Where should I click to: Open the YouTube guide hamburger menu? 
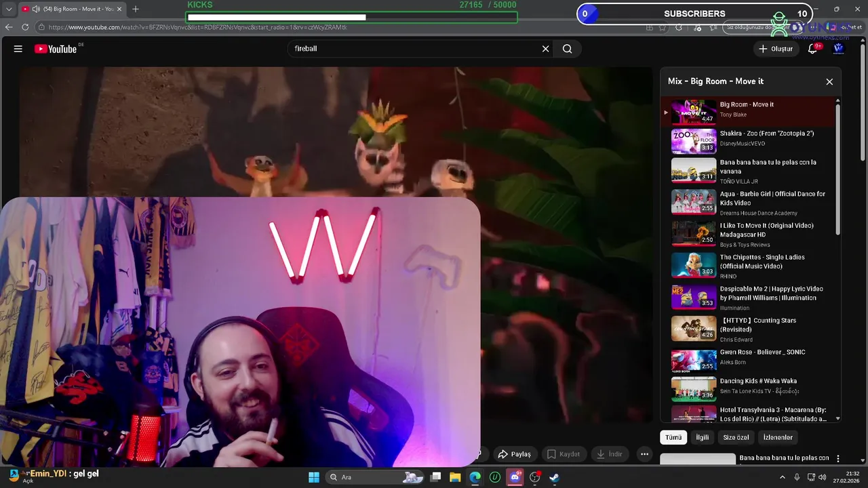click(x=18, y=49)
